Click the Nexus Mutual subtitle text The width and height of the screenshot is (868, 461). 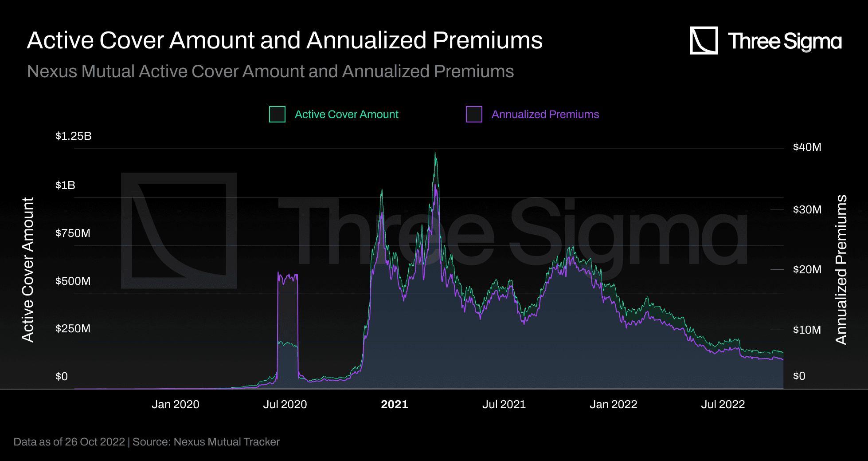click(270, 71)
